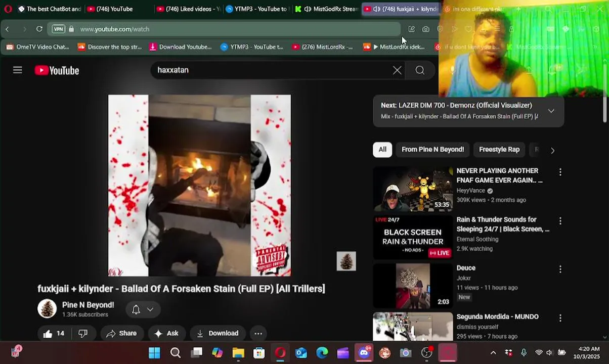
Task: Open options for NEVER PLAYING ANOTHER FNAF video
Action: [x=560, y=172]
